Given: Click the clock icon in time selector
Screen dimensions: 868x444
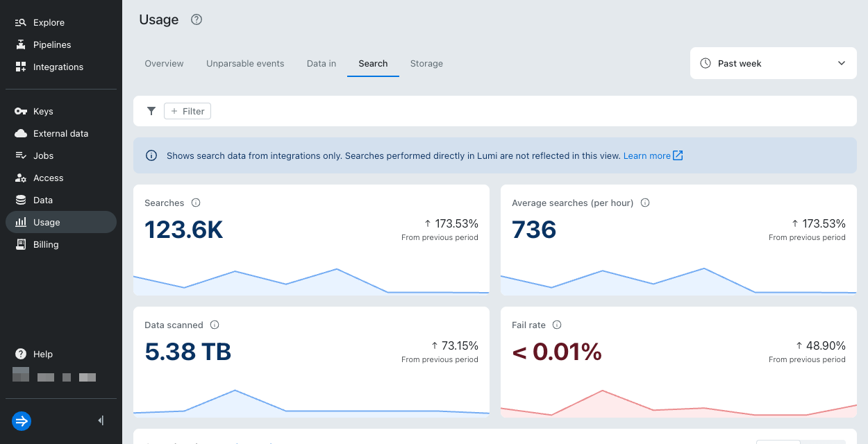Looking at the screenshot, I should coord(706,63).
